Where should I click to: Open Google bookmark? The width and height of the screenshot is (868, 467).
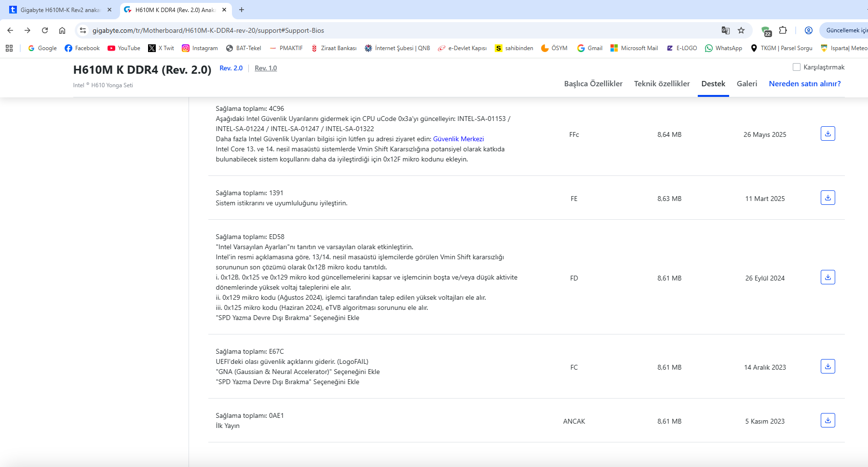pyautogui.click(x=42, y=48)
